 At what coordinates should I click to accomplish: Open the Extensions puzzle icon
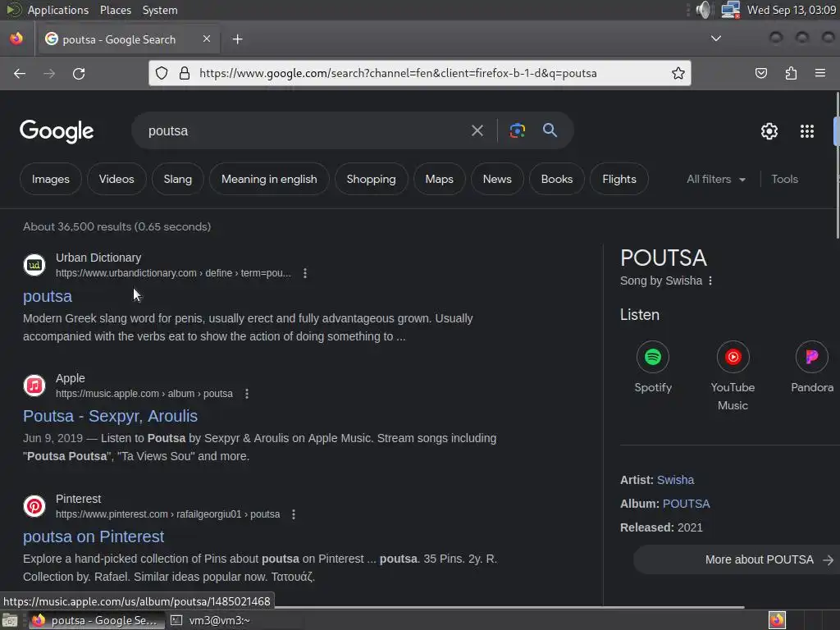(791, 73)
